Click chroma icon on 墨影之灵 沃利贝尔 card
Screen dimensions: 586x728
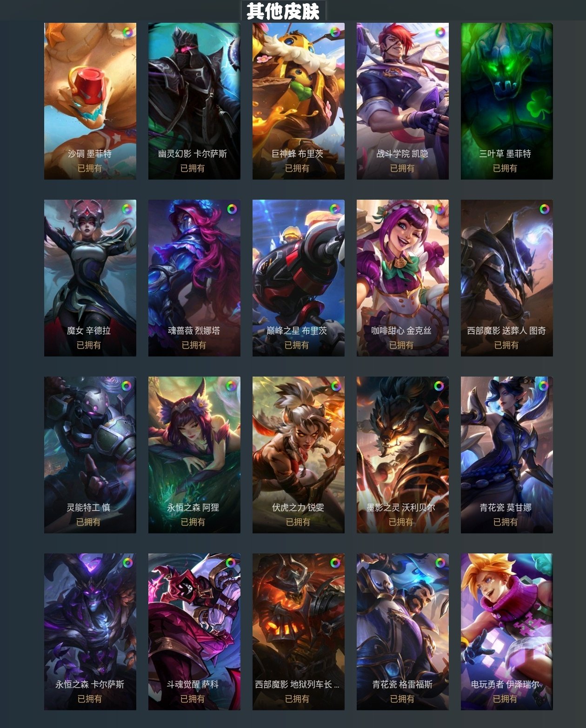point(439,386)
